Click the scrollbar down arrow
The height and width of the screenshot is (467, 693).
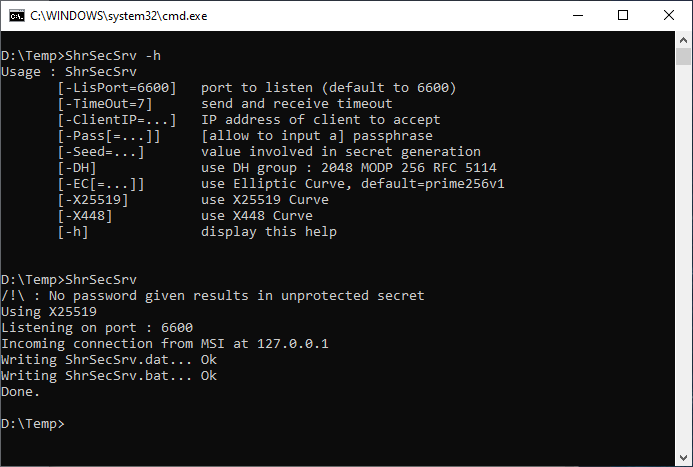click(683, 458)
